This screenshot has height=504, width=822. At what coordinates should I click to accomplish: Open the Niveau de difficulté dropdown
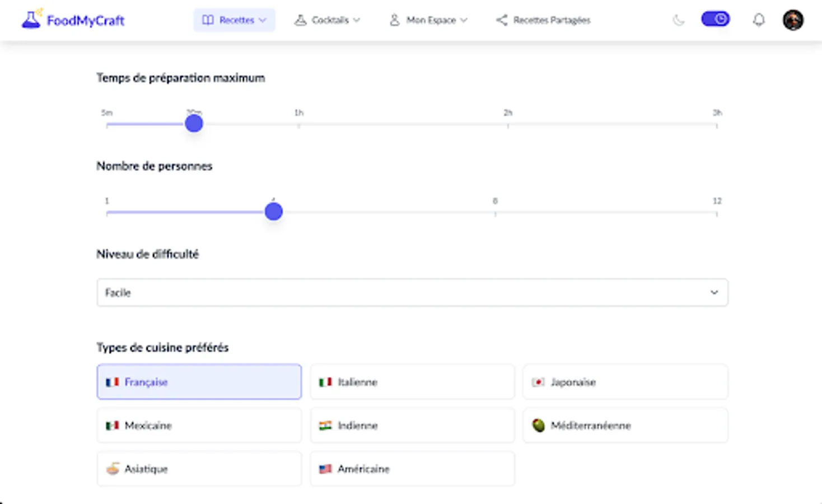click(x=412, y=292)
